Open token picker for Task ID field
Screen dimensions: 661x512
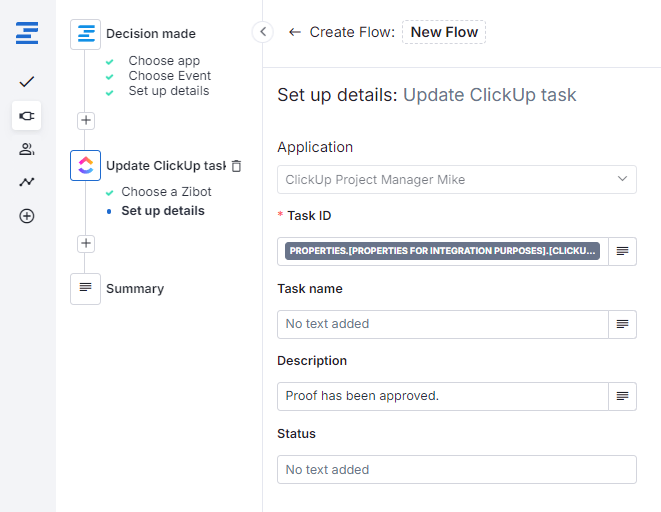click(622, 251)
